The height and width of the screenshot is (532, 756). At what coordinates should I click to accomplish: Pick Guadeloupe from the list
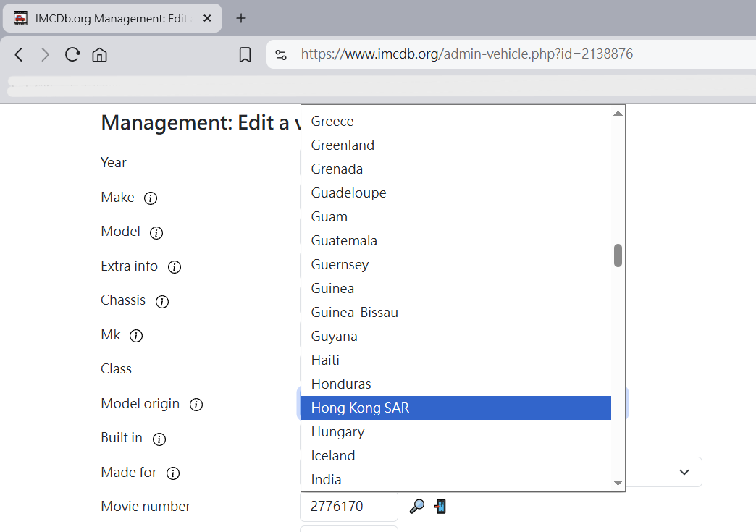point(456,193)
